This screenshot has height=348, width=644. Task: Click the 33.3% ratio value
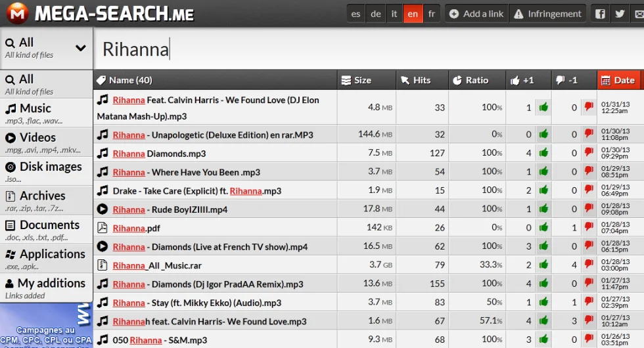pos(491,265)
